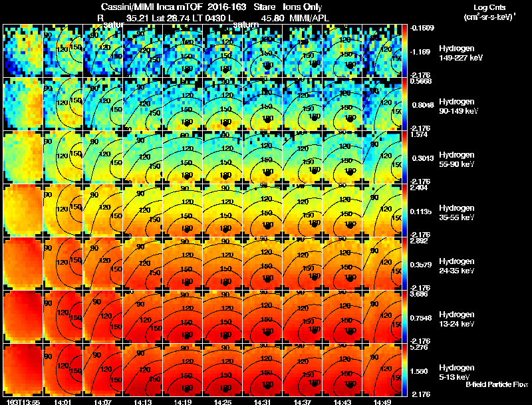
Task: Select the Hydrogen 90-149 keV label
Action: click(458, 106)
